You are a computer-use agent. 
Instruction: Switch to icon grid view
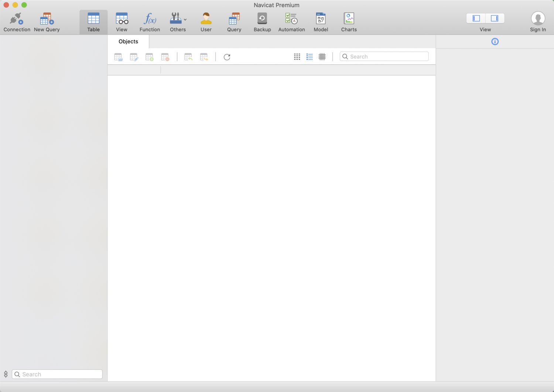[x=297, y=56]
